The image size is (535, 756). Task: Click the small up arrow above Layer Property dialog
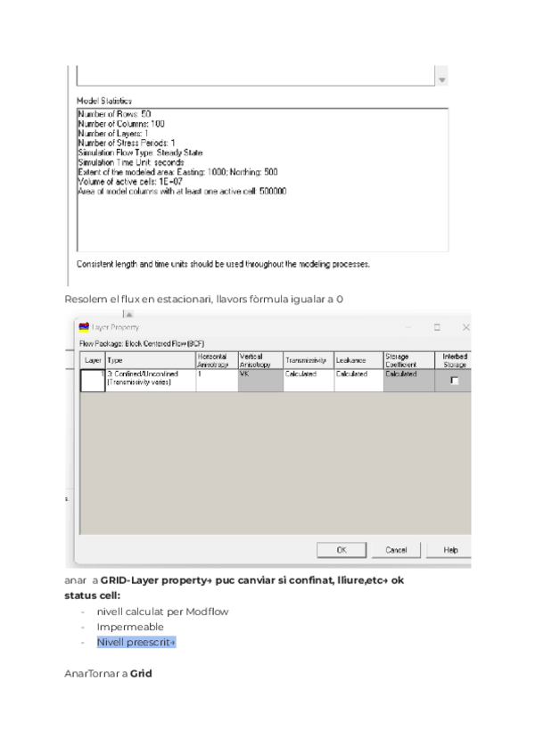128,315
